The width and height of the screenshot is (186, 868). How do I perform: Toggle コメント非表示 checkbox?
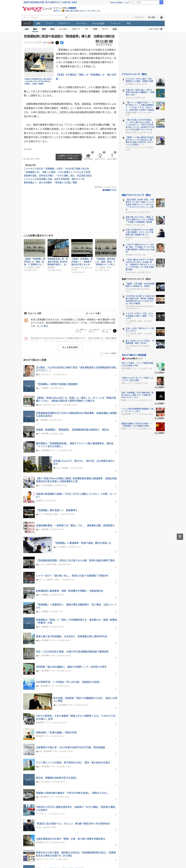click(102, 353)
